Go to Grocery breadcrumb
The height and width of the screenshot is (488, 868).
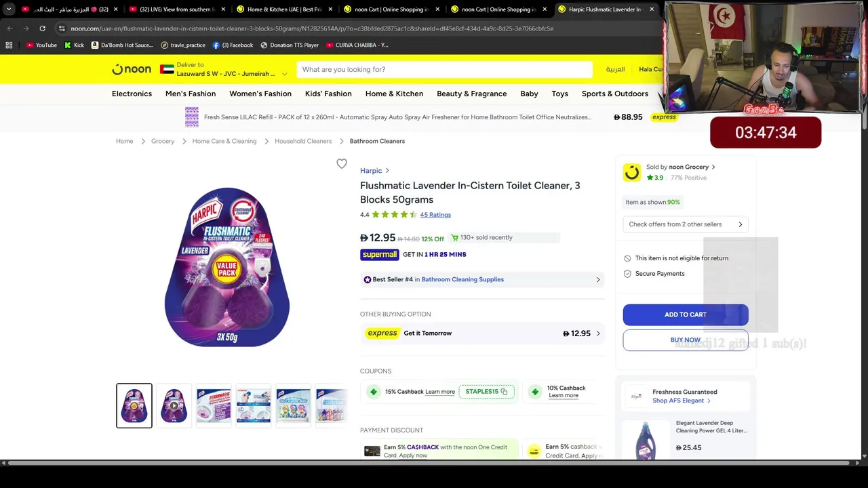tap(163, 141)
